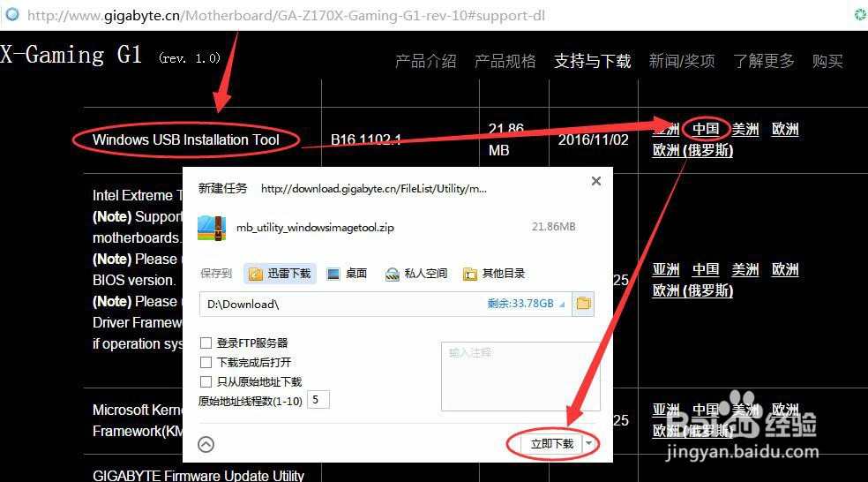Close the 新建任务 download dialog

point(596,181)
